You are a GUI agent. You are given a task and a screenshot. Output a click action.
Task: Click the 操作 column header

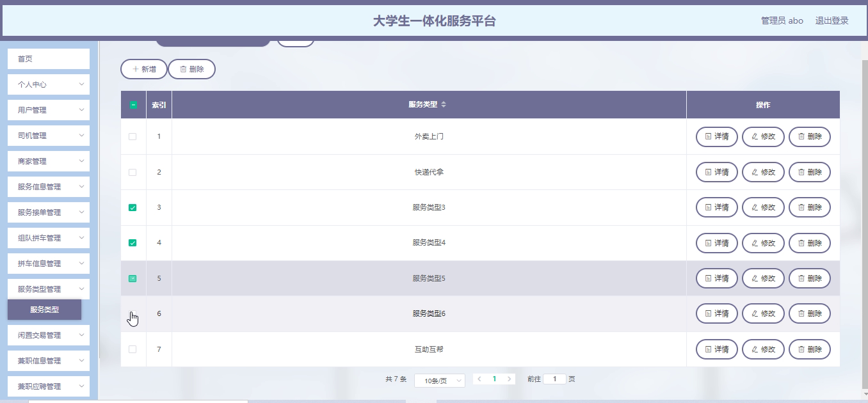763,105
